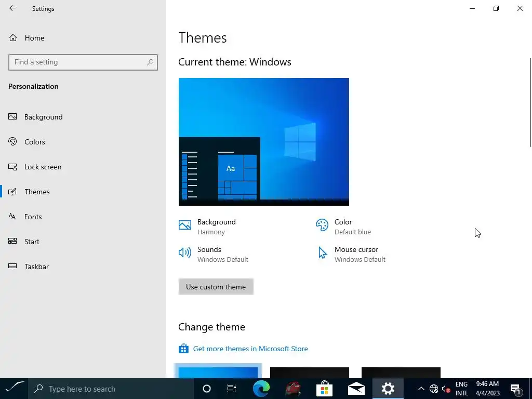Click the Use custom theme button
The width and height of the screenshot is (532, 399).
(216, 287)
